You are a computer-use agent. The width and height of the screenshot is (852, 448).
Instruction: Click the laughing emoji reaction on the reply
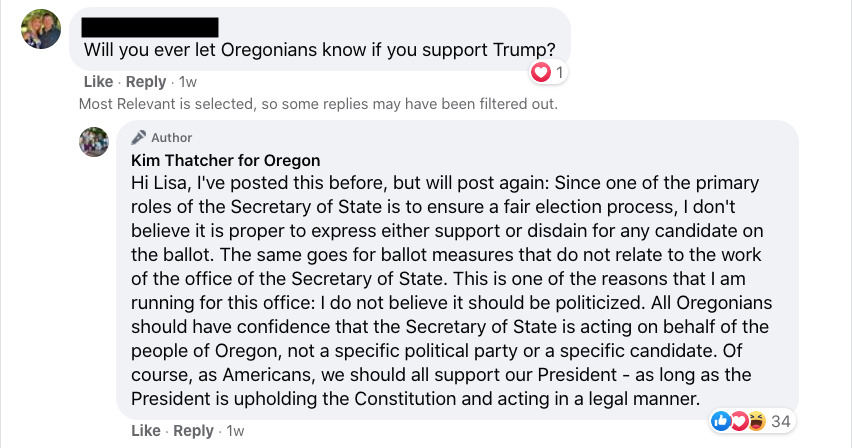pyautogui.click(x=756, y=421)
